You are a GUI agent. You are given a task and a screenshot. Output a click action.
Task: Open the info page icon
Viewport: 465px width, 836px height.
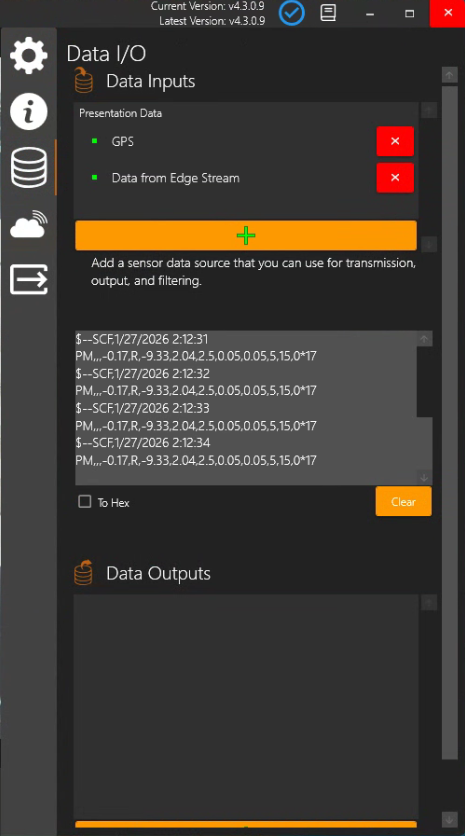(29, 111)
